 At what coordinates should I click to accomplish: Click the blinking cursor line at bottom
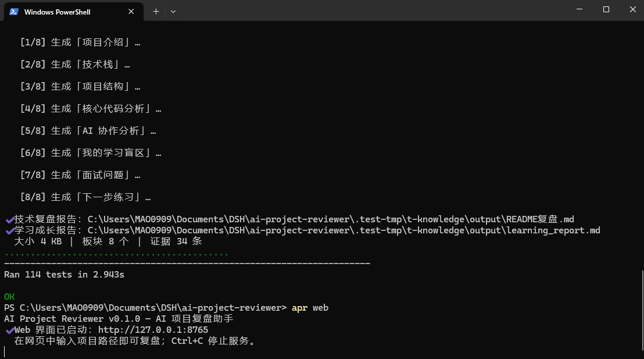5,352
